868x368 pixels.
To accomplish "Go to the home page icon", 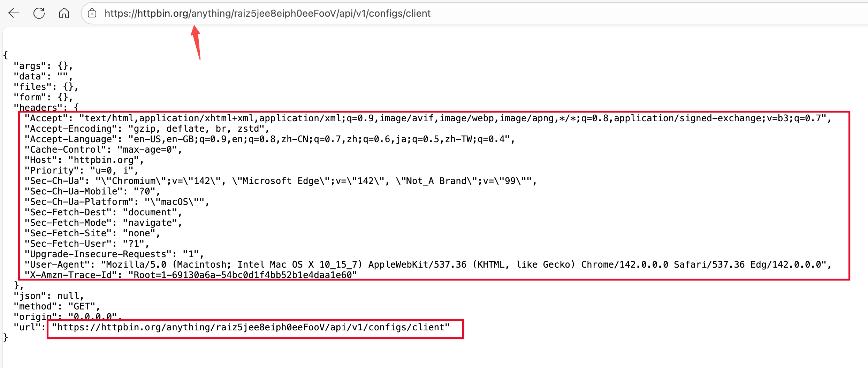I will (x=64, y=13).
